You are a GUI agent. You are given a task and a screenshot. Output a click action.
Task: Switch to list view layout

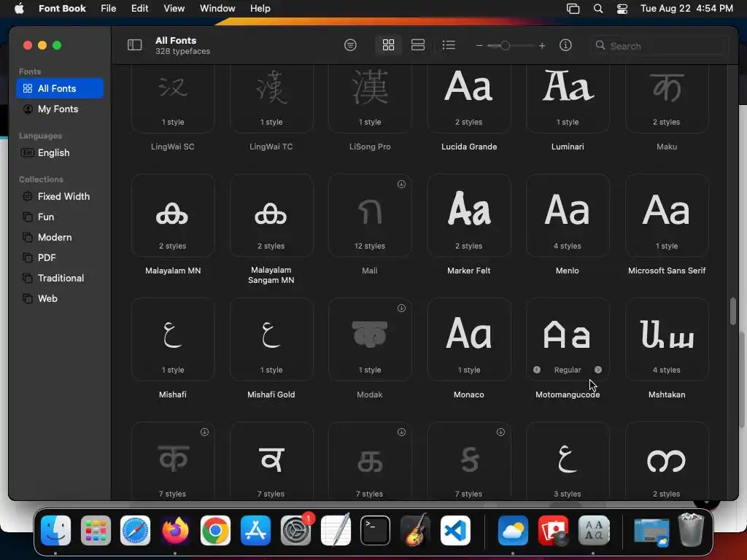pyautogui.click(x=449, y=45)
